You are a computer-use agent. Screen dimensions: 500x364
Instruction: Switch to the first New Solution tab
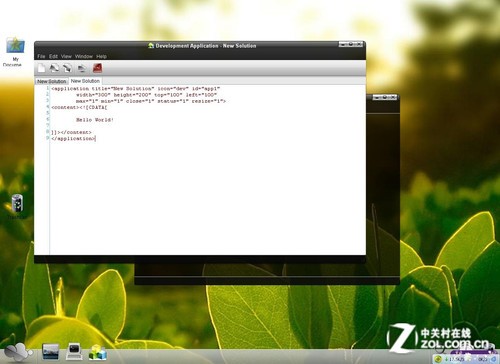52,81
